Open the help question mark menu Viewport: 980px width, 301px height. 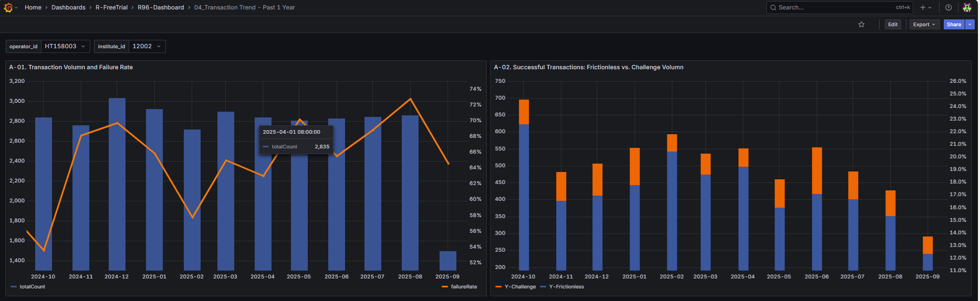[x=948, y=7]
